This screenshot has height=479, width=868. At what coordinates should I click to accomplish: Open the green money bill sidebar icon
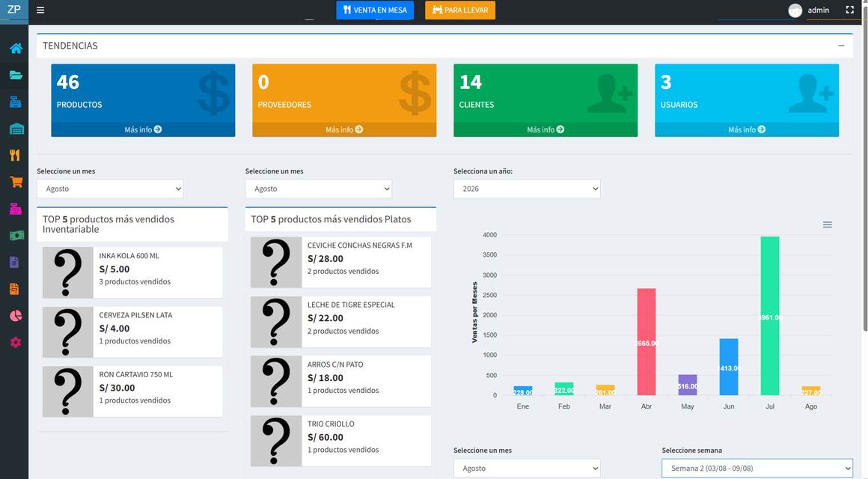16,235
